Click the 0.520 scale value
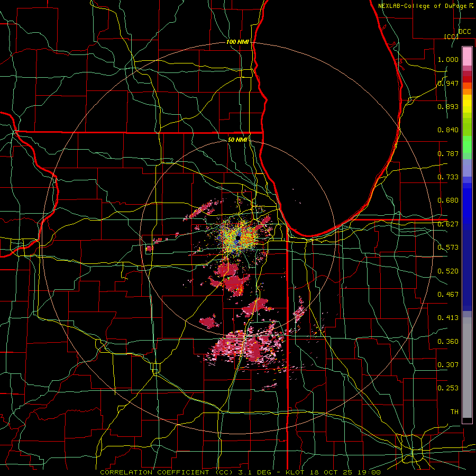476x476 pixels. (448, 271)
